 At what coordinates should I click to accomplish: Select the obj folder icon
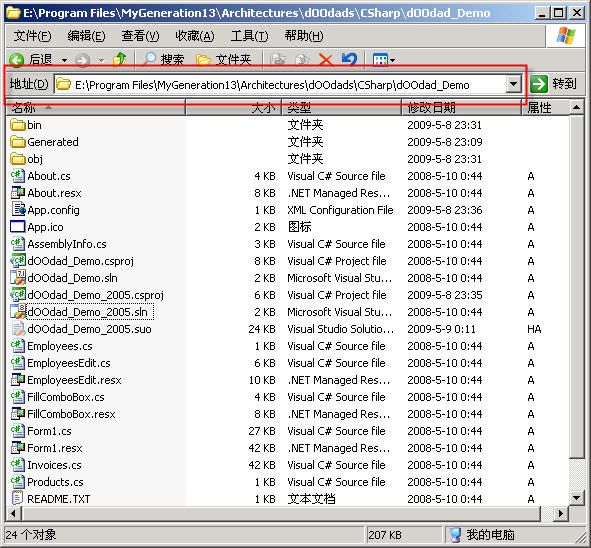[18, 159]
